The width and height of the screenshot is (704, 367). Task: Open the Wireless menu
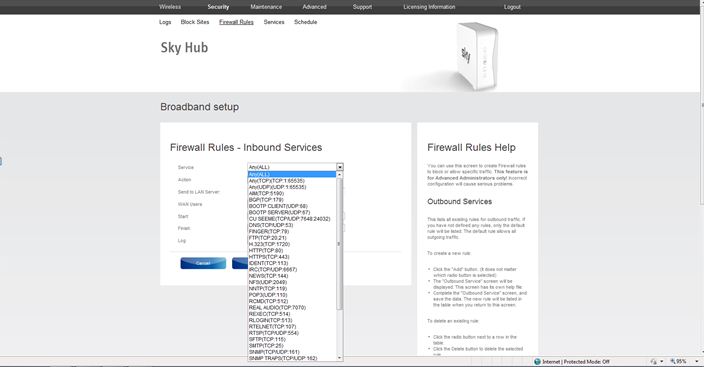170,7
